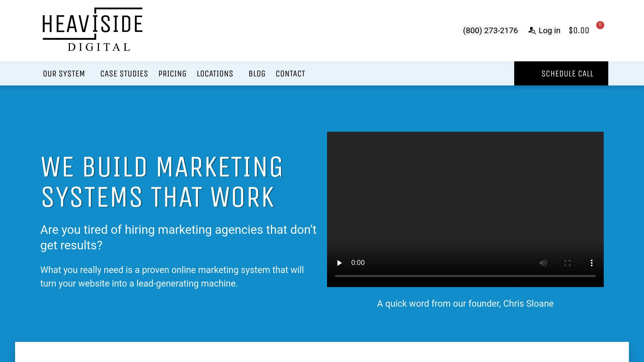Screen dimensions: 644x362
Task: Open the Pricing page
Action: click(x=172, y=74)
